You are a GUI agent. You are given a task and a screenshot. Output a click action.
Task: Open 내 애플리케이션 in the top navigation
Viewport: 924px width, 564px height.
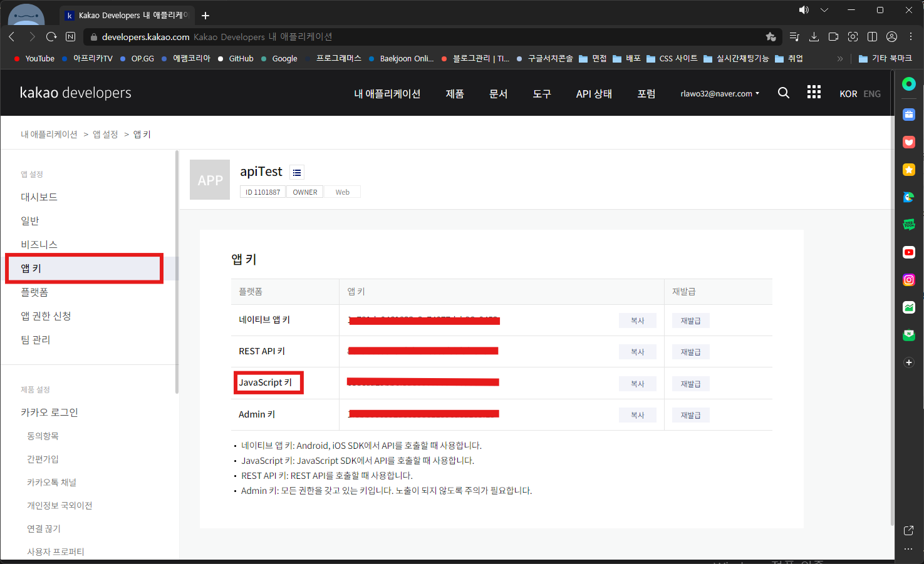[x=387, y=94]
